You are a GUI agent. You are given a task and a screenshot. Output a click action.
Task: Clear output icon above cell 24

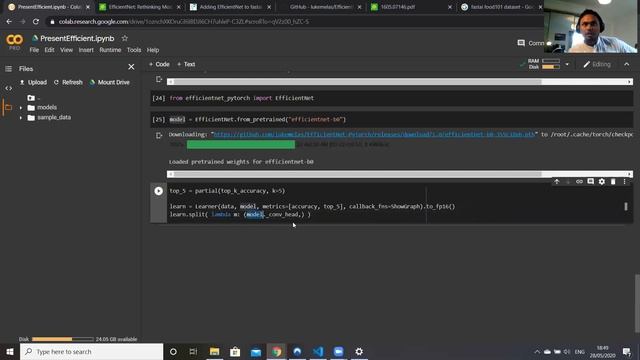(x=159, y=79)
